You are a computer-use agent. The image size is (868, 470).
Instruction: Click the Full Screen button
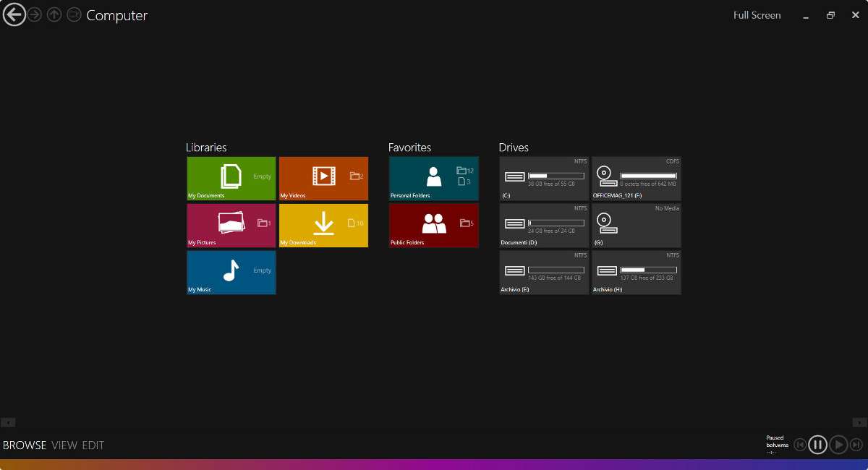coord(757,15)
